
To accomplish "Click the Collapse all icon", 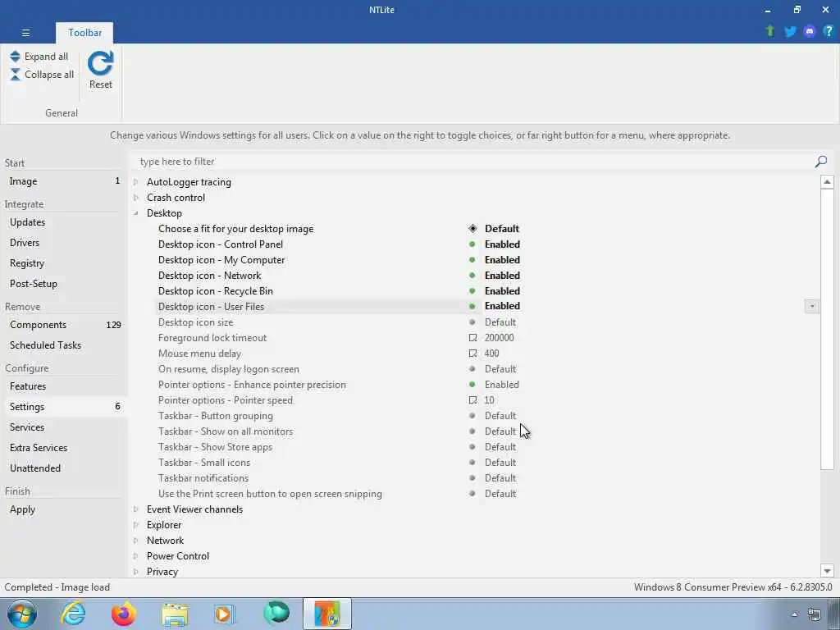I will (15, 75).
